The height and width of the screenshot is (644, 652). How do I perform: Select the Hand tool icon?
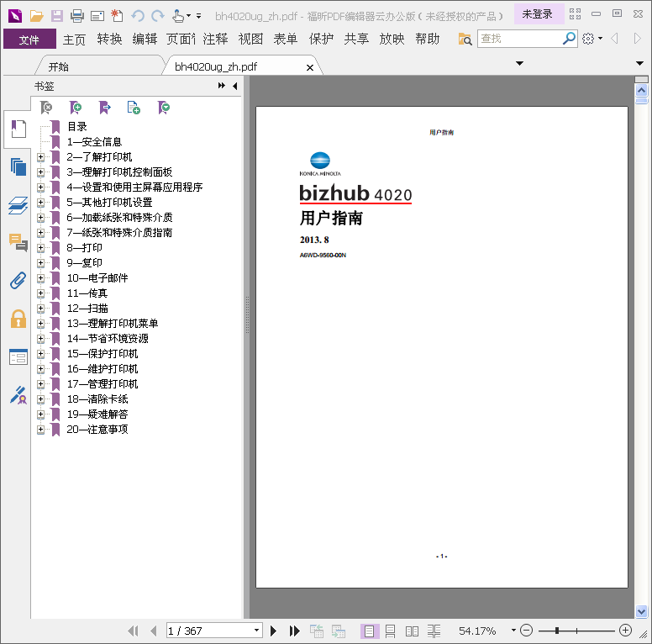(x=178, y=16)
